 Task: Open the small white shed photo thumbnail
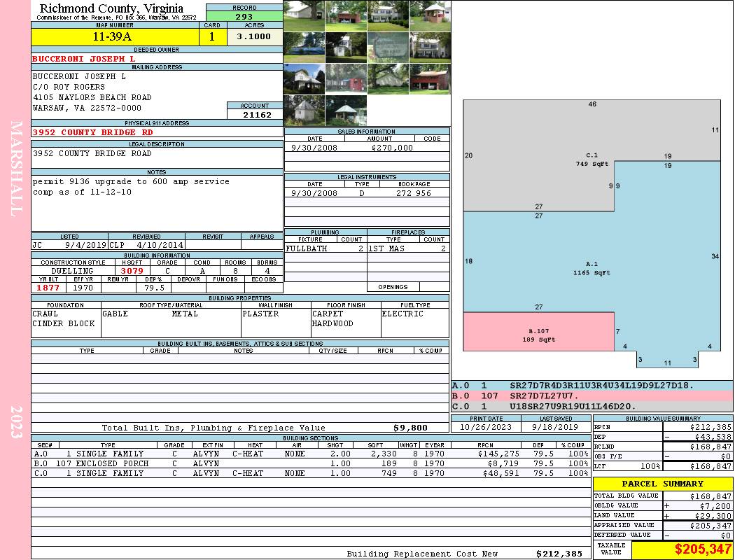point(304,111)
